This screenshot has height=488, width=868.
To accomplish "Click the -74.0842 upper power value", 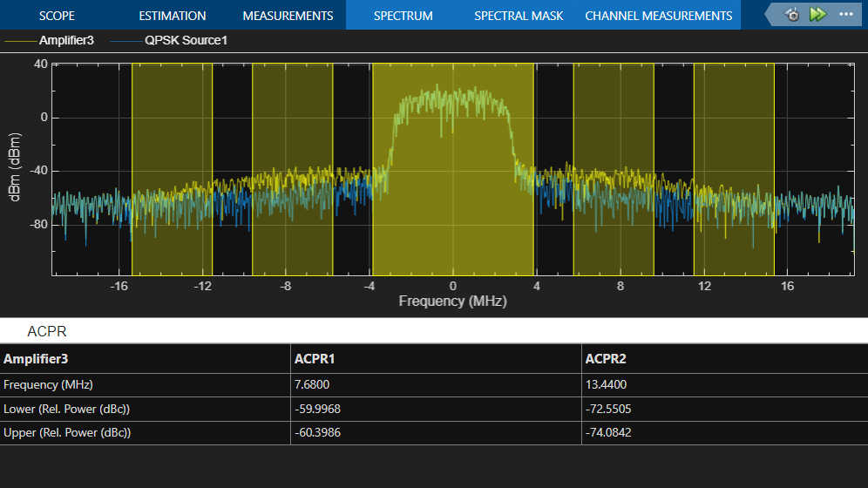I will point(725,433).
